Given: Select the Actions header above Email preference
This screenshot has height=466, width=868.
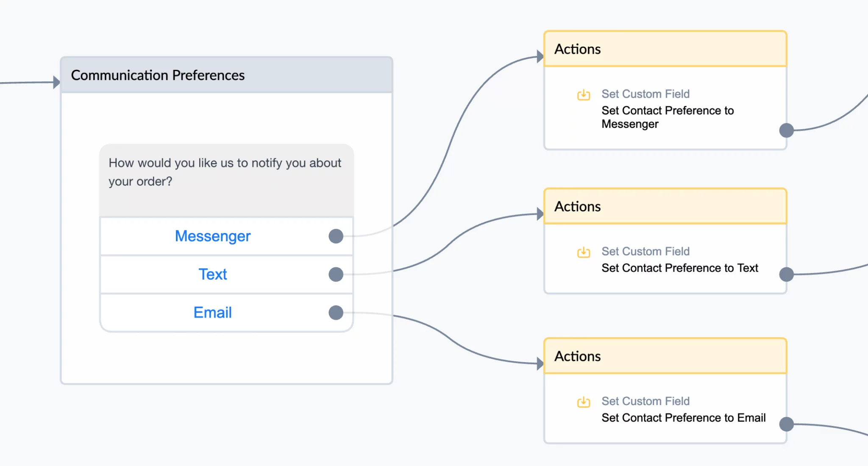Looking at the screenshot, I should click(665, 356).
